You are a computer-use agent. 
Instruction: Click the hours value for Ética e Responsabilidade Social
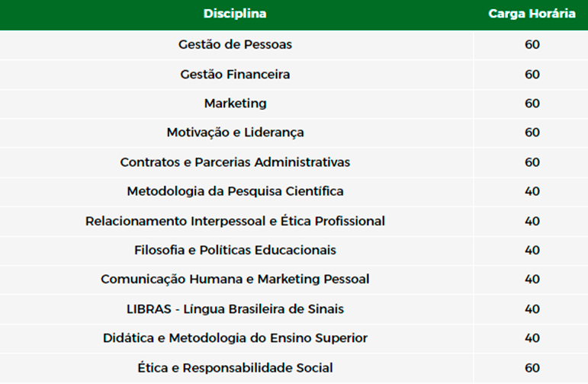coord(532,368)
